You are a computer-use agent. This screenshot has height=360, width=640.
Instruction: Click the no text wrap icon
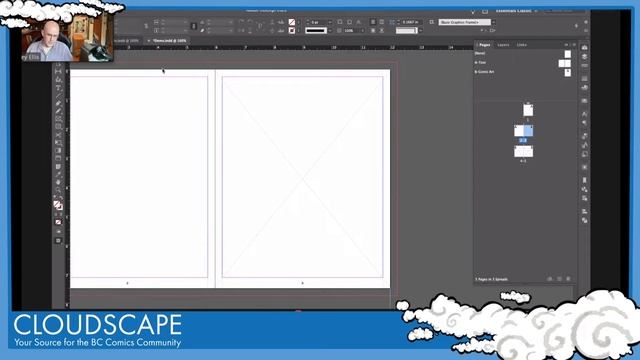(x=373, y=22)
